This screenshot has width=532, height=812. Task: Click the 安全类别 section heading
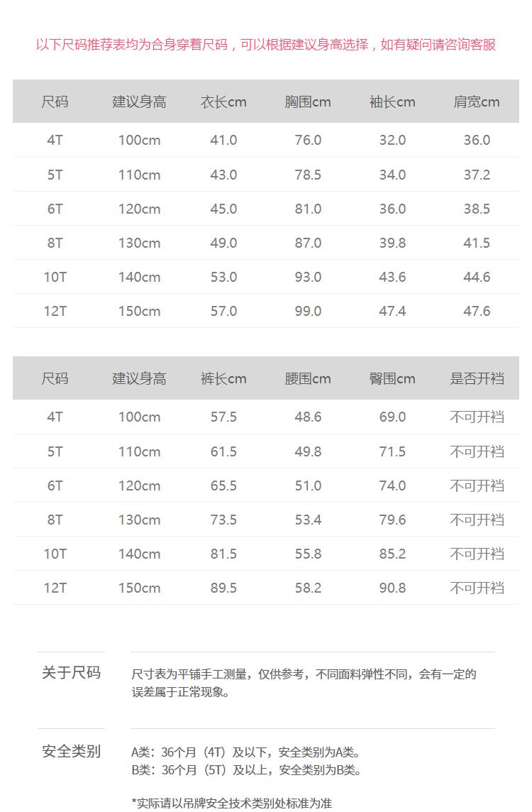coord(71,751)
